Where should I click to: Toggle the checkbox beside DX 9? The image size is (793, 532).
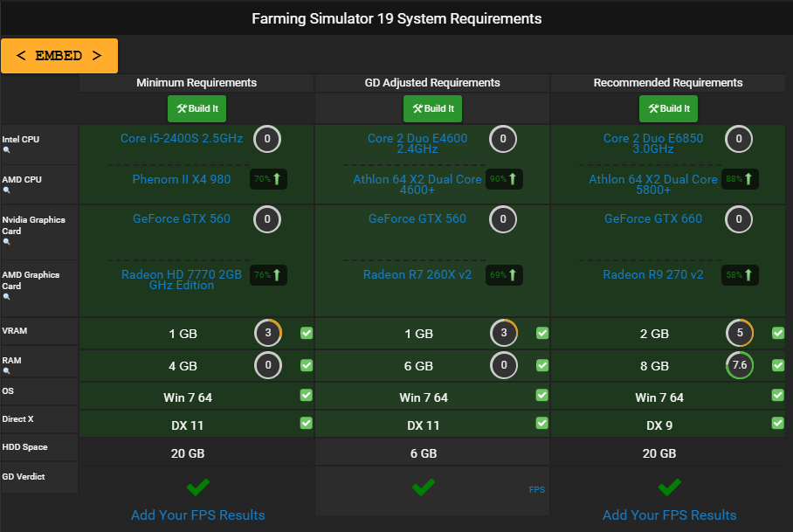point(778,423)
